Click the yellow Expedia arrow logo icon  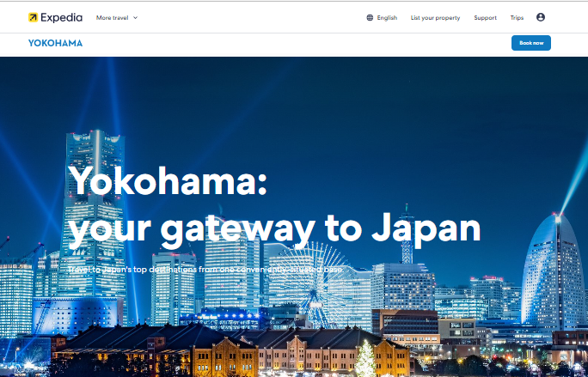click(x=33, y=17)
